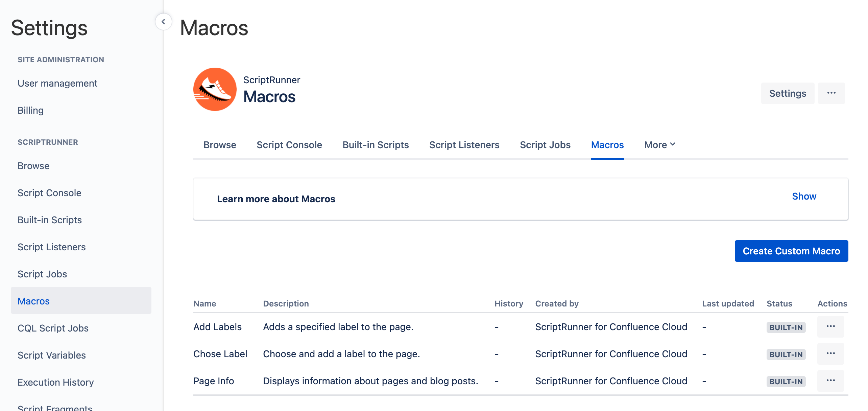
Task: Switch to the Script Console tab
Action: (x=289, y=145)
